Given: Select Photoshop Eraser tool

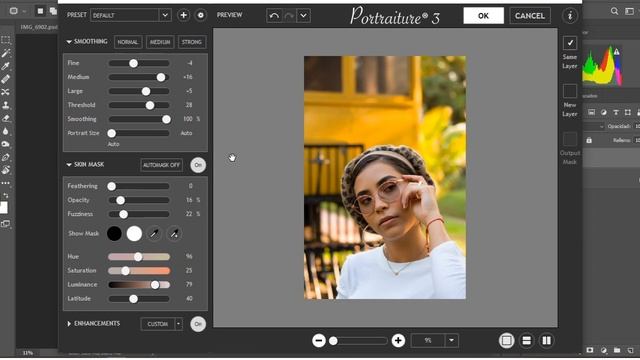Looking at the screenshot, I should click(x=6, y=118).
